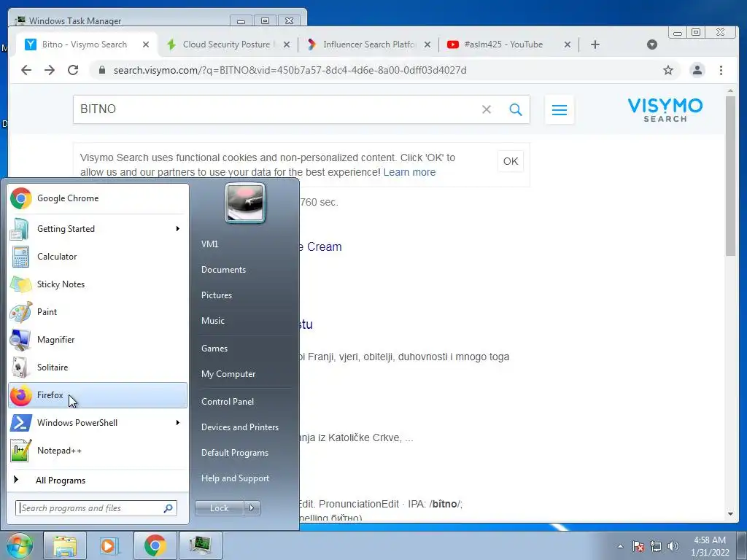
Task: Click the page vertical scrollbar thumb
Action: coord(731,176)
